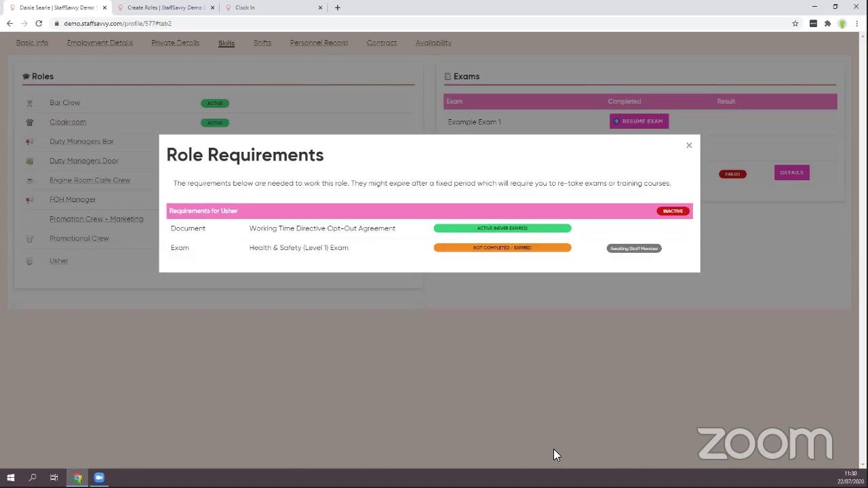This screenshot has height=488, width=868.
Task: Click the taskbar clock
Action: pyautogui.click(x=850, y=477)
